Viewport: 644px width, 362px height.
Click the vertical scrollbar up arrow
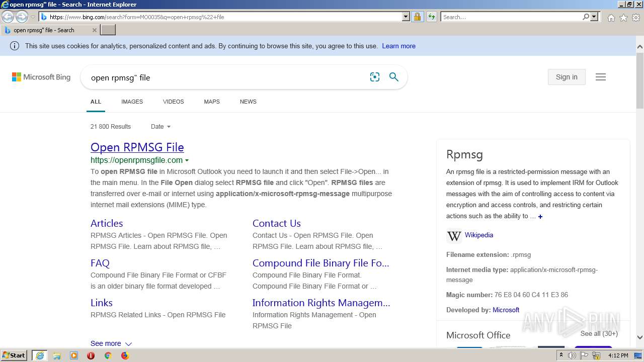coord(640,47)
